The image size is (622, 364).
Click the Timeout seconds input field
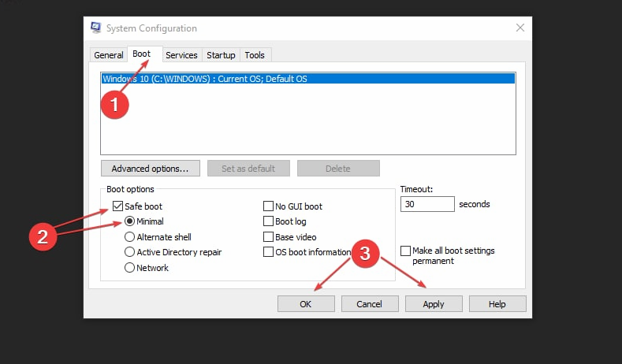pos(427,204)
